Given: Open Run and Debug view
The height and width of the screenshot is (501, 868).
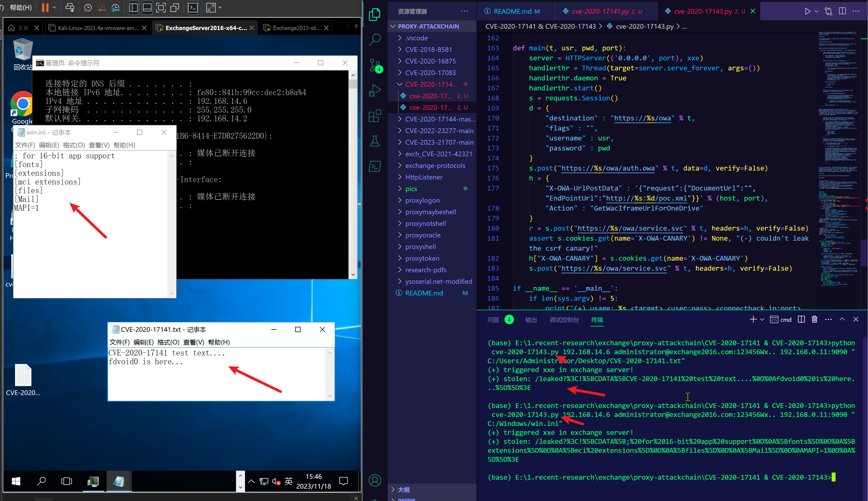Looking at the screenshot, I should tap(375, 90).
